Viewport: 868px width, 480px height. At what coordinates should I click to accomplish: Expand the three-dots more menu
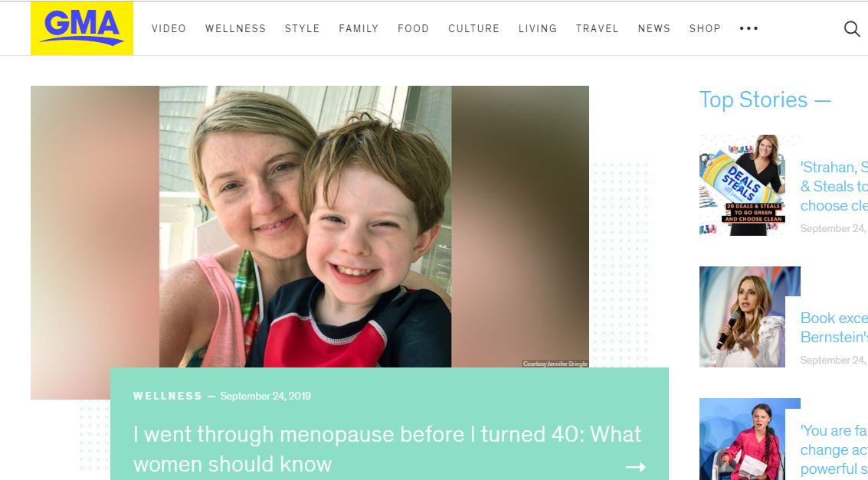click(x=748, y=28)
